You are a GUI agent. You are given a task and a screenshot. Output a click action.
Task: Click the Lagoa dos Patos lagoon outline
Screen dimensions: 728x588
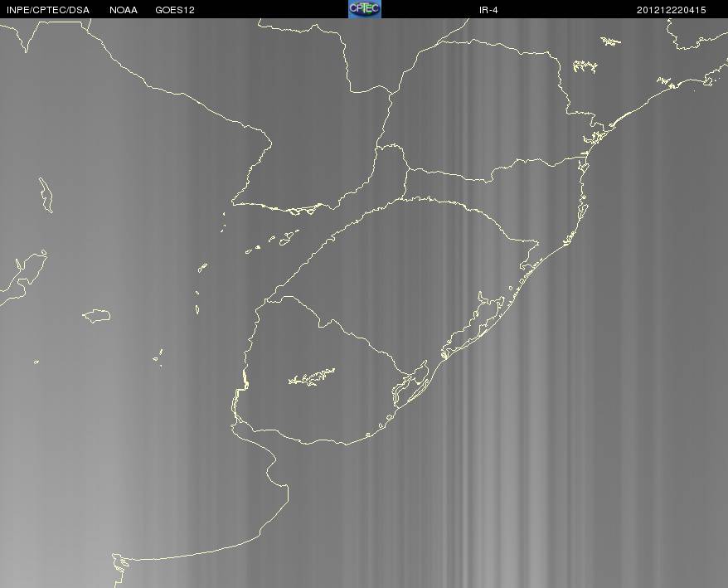click(473, 323)
